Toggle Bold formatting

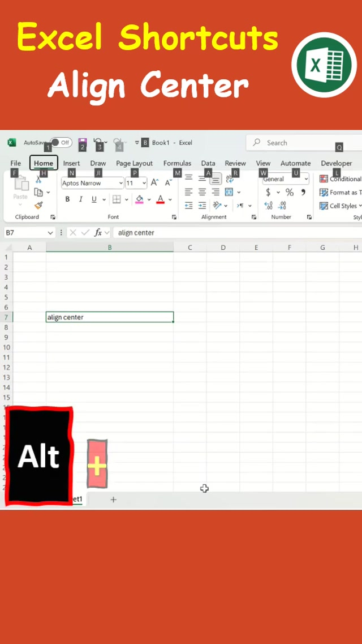[x=68, y=199]
